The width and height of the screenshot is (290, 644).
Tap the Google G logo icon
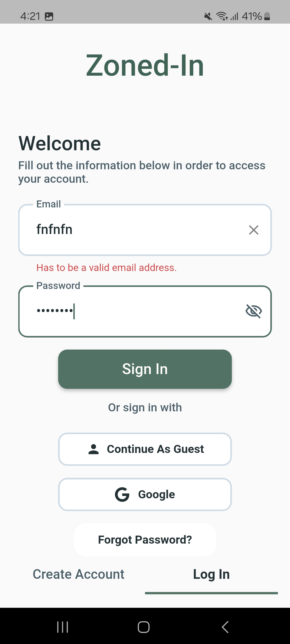122,495
